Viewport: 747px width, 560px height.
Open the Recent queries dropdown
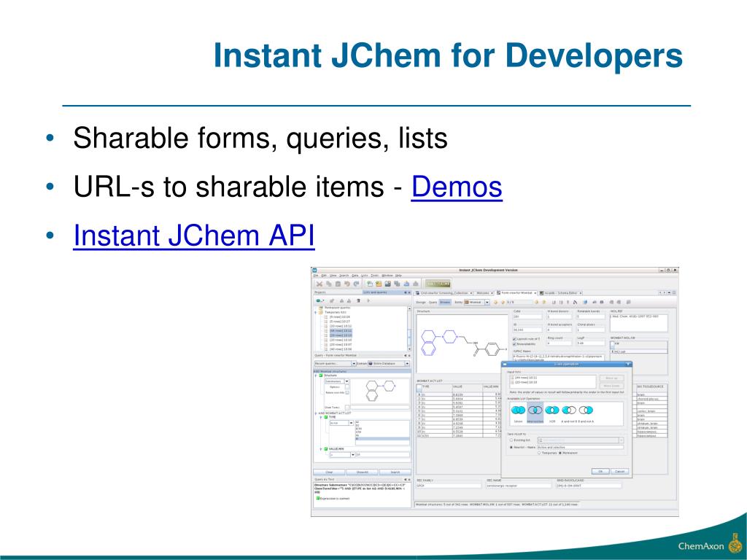[336, 363]
